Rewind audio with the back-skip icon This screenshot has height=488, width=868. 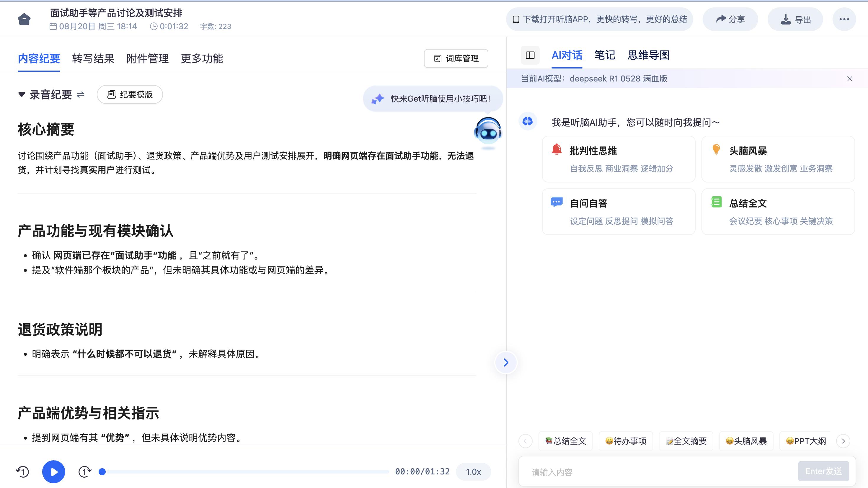22,471
